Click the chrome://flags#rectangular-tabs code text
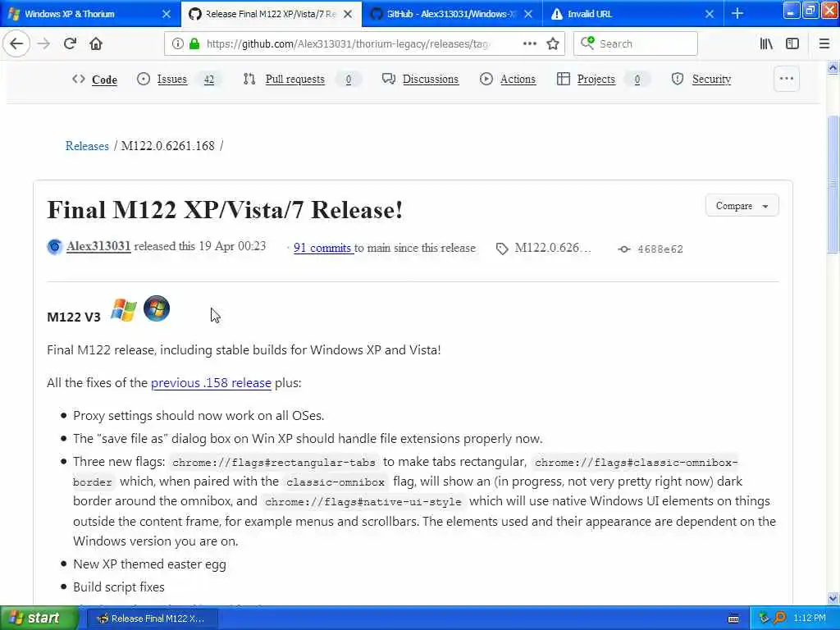840x630 pixels. (x=274, y=463)
